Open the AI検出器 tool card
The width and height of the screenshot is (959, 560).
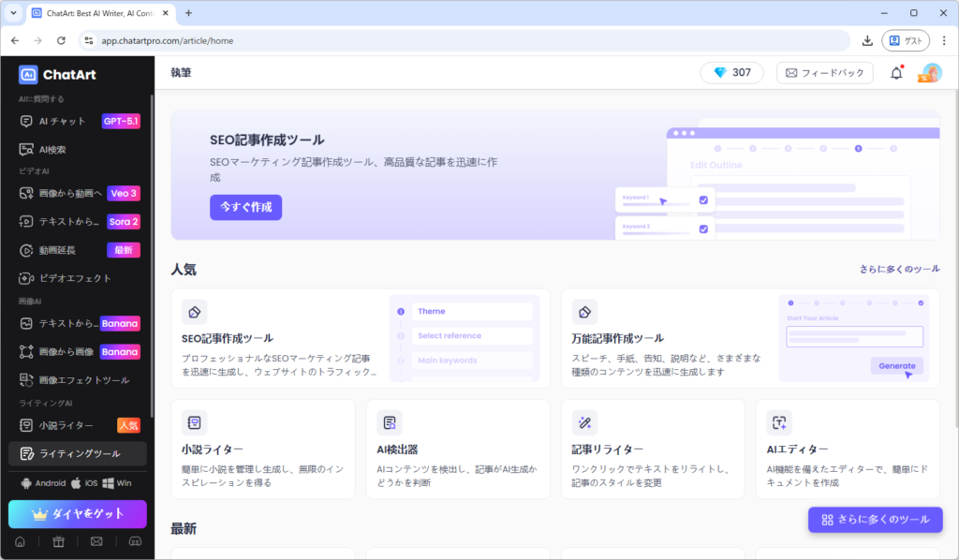click(x=457, y=449)
